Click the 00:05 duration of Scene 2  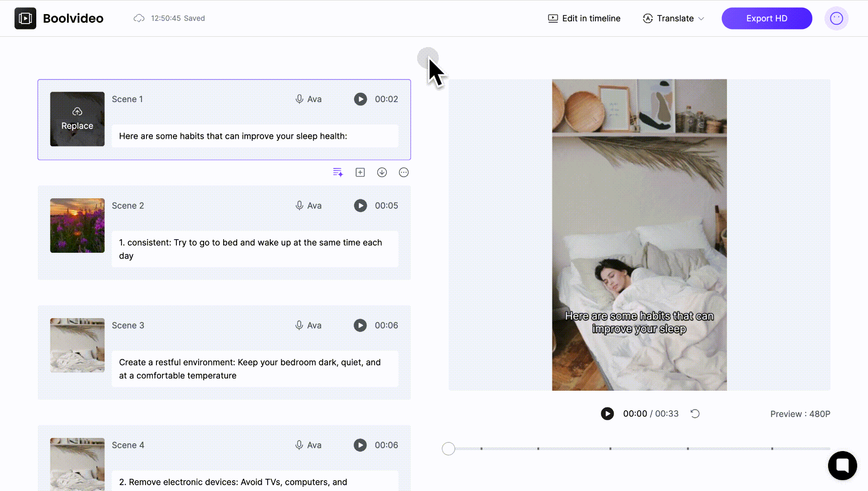pos(386,206)
